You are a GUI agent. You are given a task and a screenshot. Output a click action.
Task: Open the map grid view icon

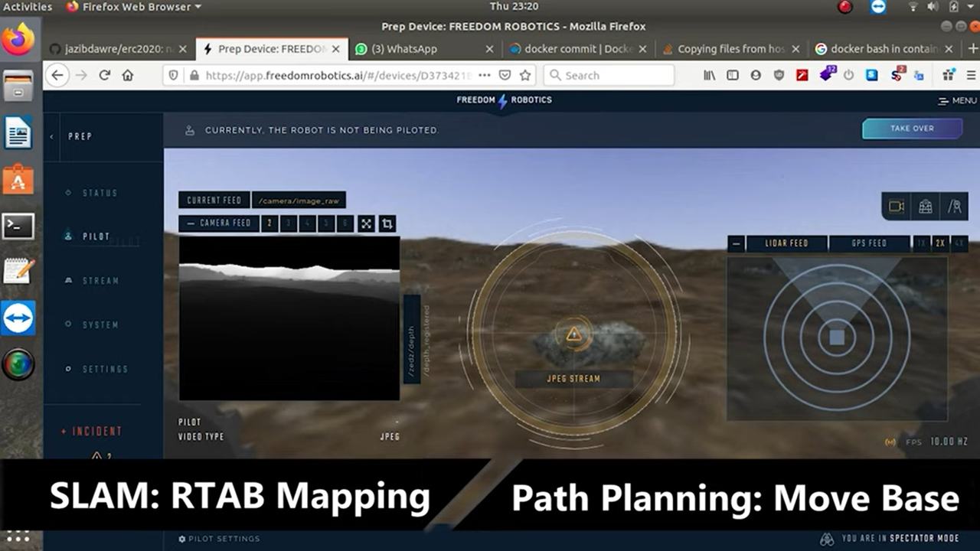point(926,207)
